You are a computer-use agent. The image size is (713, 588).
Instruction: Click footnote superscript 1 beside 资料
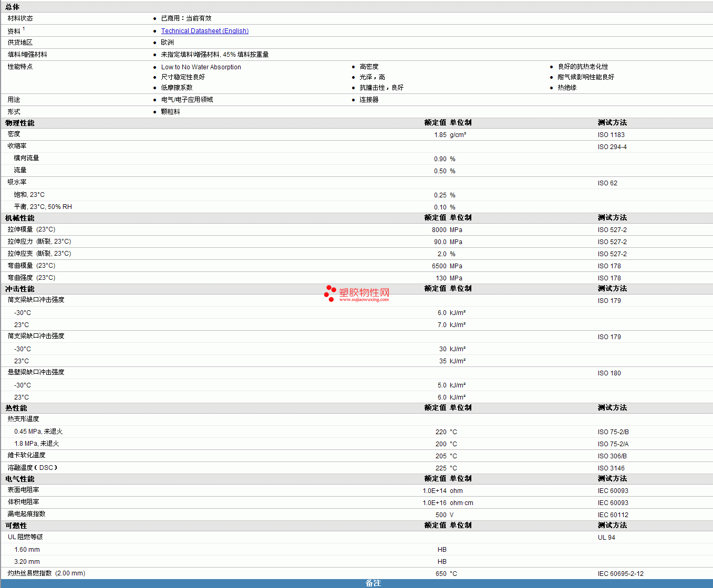pyautogui.click(x=24, y=29)
